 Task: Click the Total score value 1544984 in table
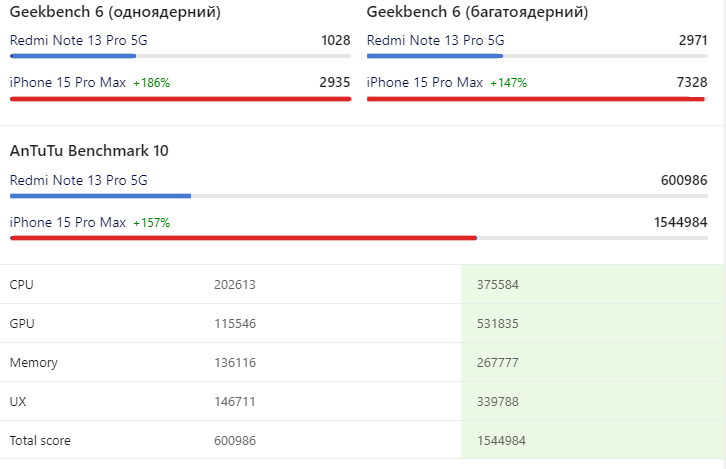click(x=501, y=440)
